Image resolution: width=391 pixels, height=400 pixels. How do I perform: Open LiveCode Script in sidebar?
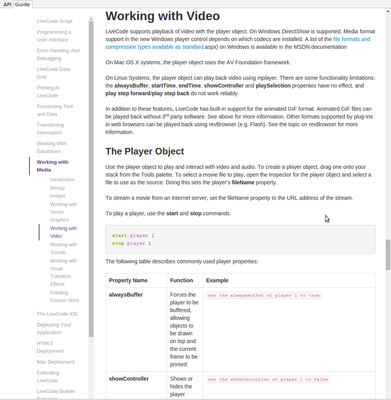54,21
